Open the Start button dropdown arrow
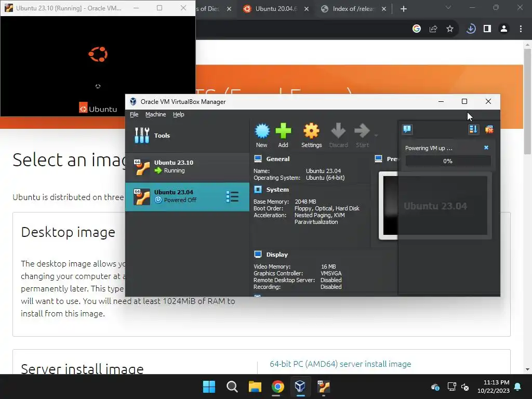Image resolution: width=532 pixels, height=399 pixels. click(376, 136)
